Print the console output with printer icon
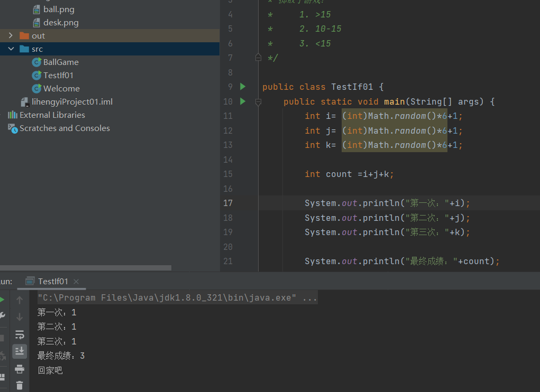This screenshot has height=392, width=540. [x=20, y=369]
